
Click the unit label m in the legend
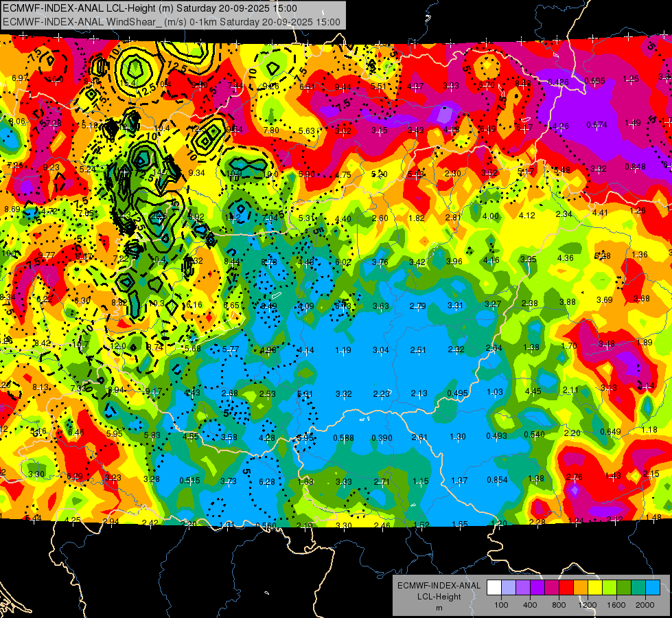pos(439,608)
